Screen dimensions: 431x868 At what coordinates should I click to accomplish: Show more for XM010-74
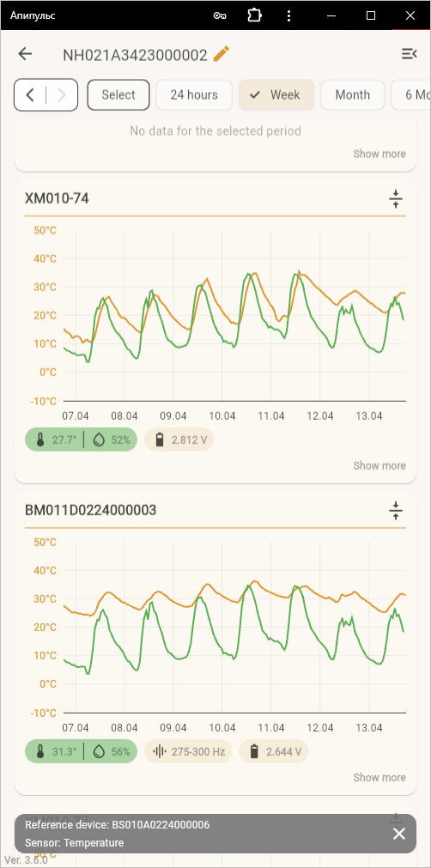click(379, 465)
